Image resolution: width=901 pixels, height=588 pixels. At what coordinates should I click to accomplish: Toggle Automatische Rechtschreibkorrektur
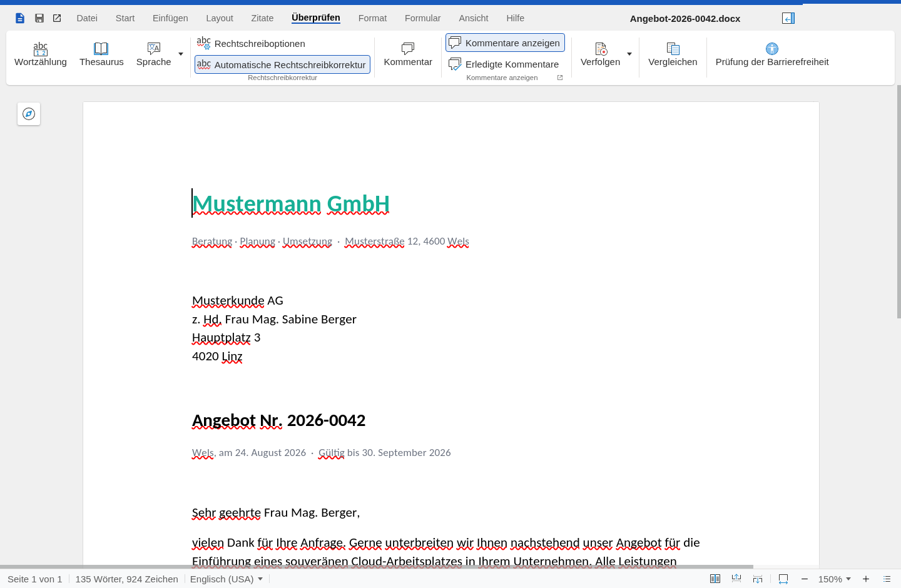[282, 64]
